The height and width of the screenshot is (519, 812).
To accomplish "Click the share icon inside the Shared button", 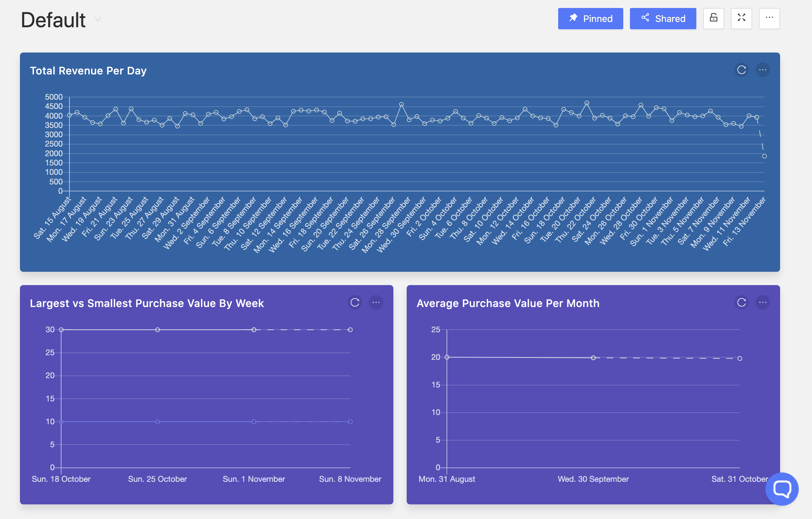I will coord(645,19).
